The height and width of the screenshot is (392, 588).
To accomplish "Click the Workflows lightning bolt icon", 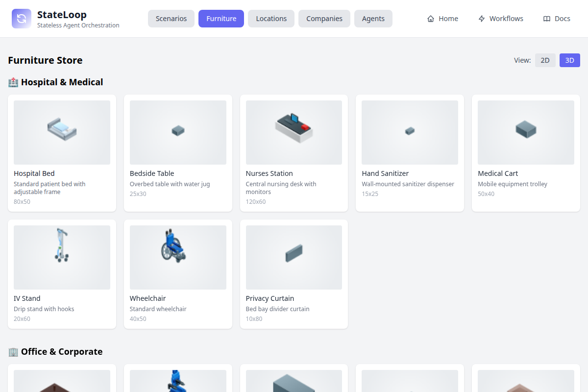I will point(482,19).
